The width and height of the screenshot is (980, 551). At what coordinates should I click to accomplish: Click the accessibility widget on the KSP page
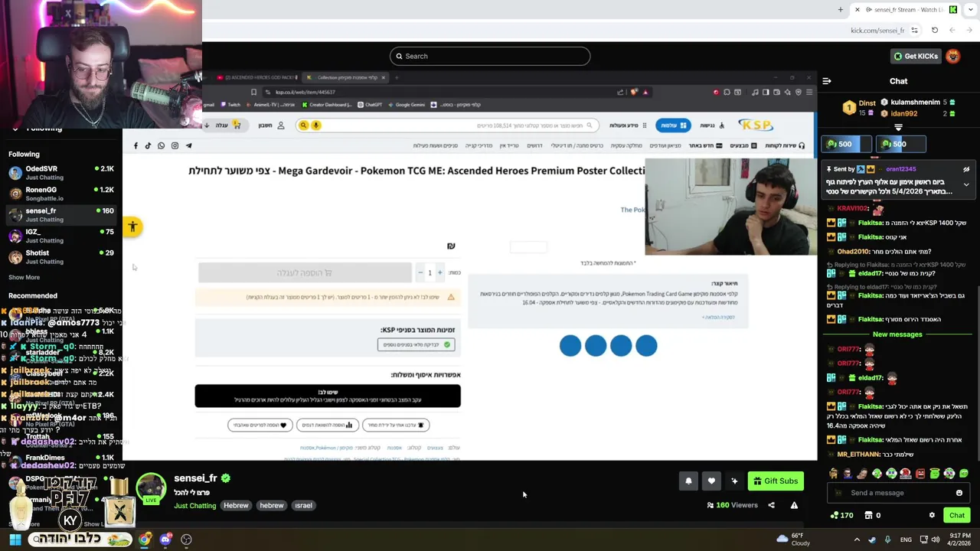tap(132, 227)
